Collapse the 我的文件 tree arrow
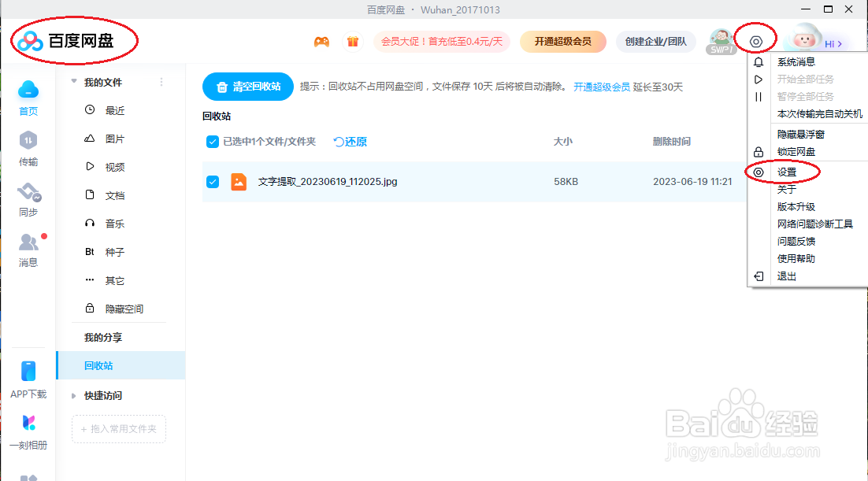The height and width of the screenshot is (481, 868). [x=73, y=81]
